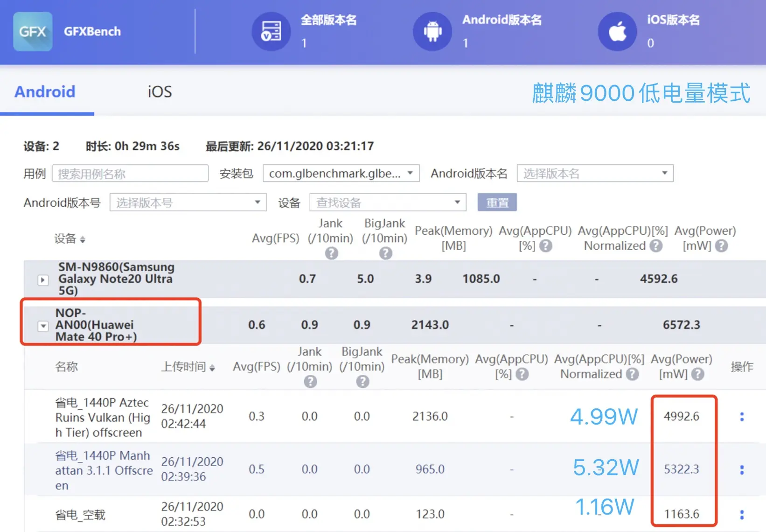This screenshot has width=766, height=532.
Task: Click the 时长 0h 29m 36s text
Action: [x=132, y=146]
